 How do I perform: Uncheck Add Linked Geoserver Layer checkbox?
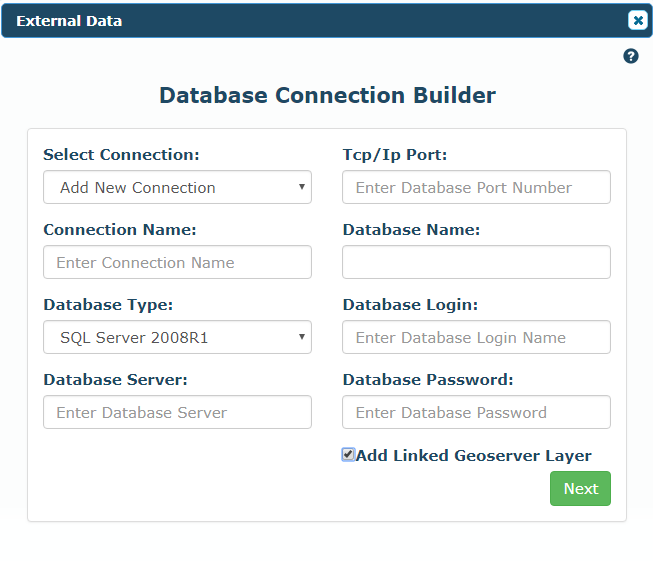348,454
